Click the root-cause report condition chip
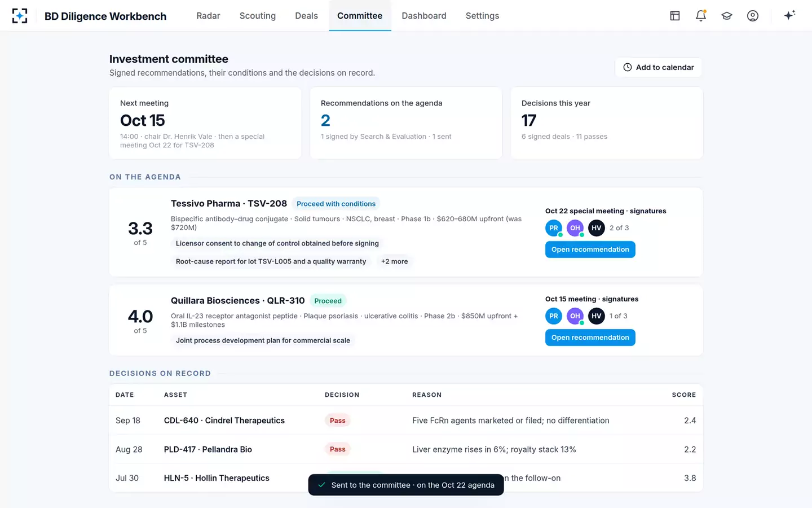Viewport: 812px width, 508px height. pos(271,261)
